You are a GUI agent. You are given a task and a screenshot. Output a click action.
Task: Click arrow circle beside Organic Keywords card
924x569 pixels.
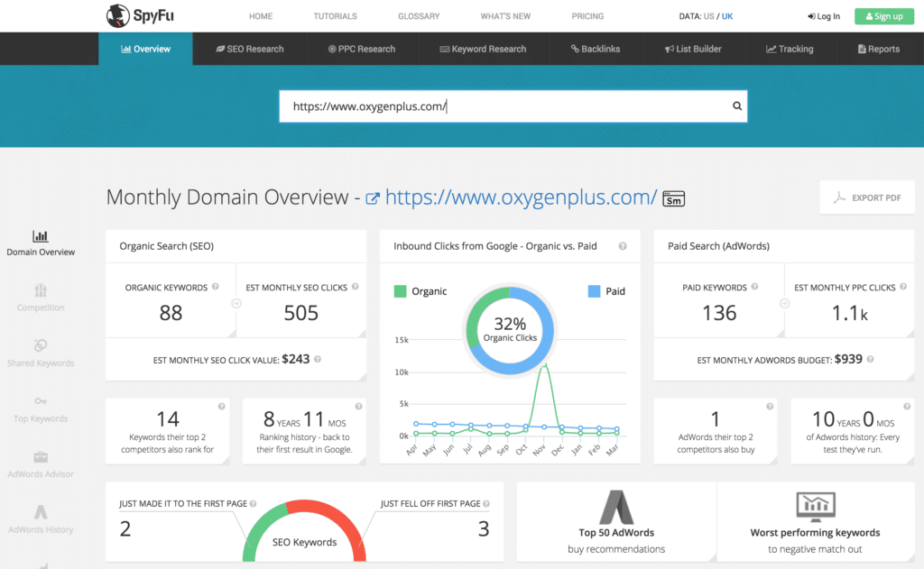pos(236,303)
